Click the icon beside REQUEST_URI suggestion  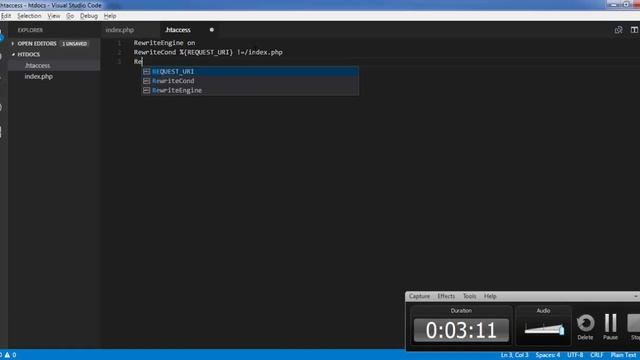[x=147, y=71]
